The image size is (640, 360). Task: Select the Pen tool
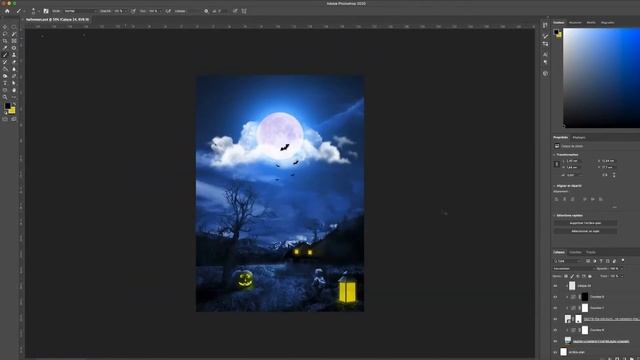14,76
